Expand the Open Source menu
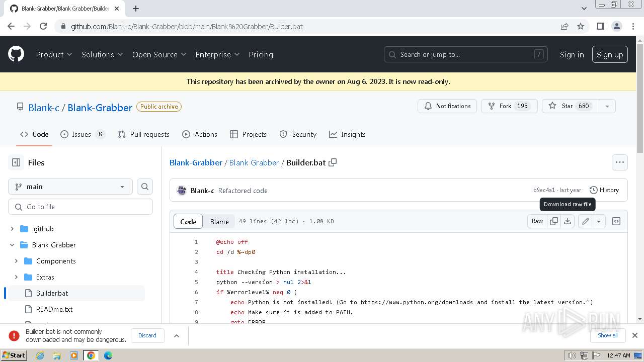 click(x=159, y=54)
